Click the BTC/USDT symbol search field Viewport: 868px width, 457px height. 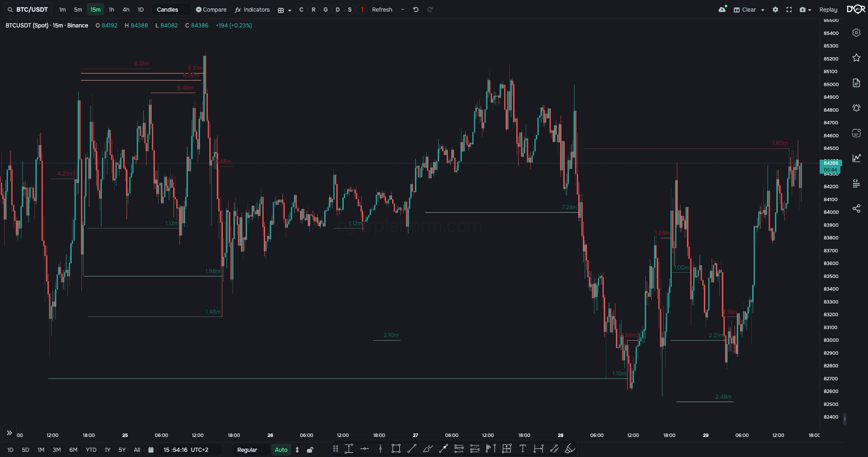(28, 9)
